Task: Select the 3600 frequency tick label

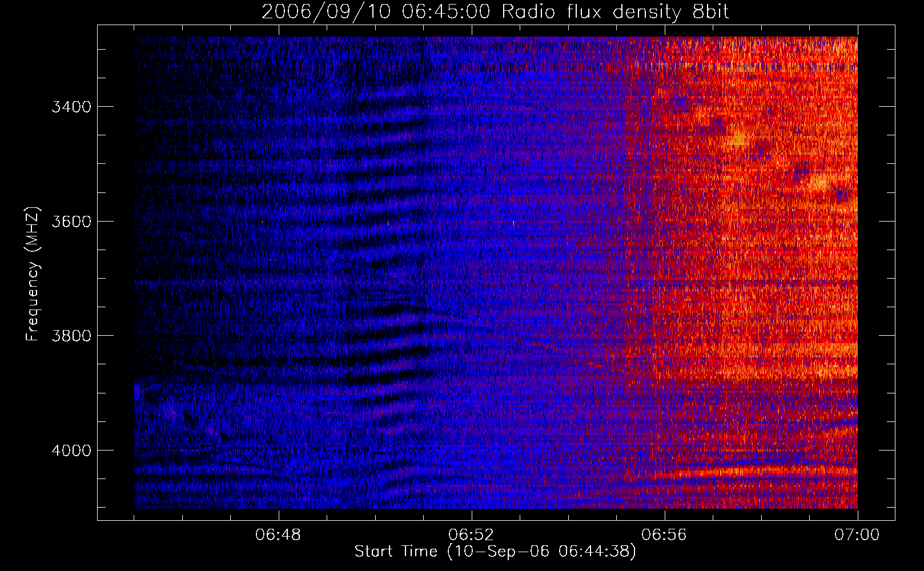Action: tap(71, 222)
